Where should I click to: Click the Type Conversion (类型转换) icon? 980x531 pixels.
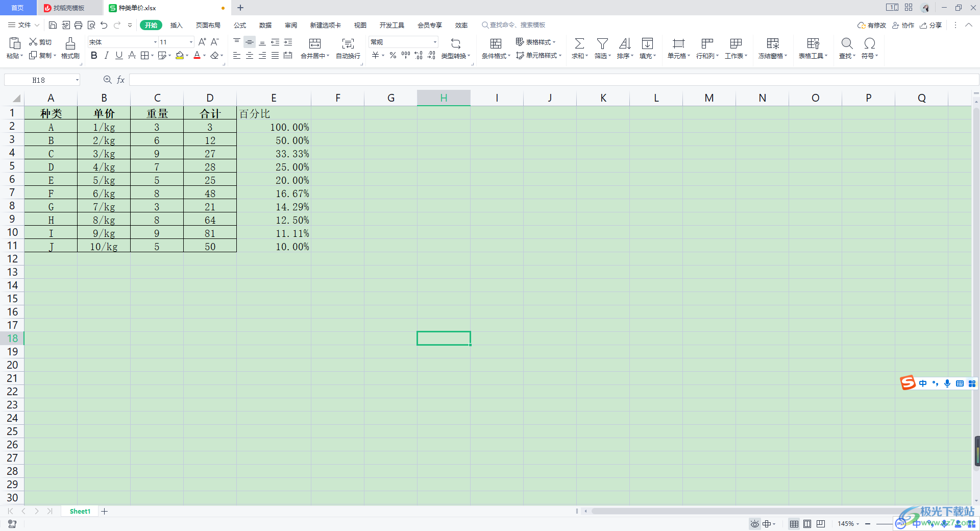455,43
